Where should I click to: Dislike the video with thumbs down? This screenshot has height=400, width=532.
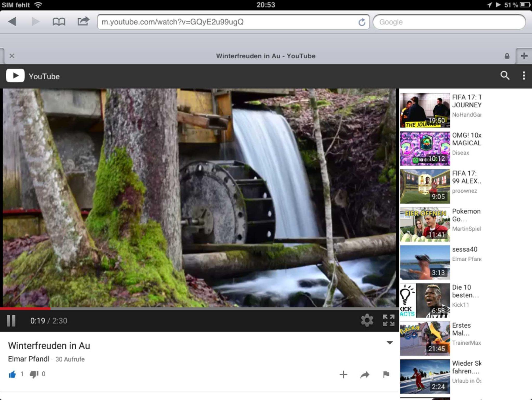[x=34, y=375]
